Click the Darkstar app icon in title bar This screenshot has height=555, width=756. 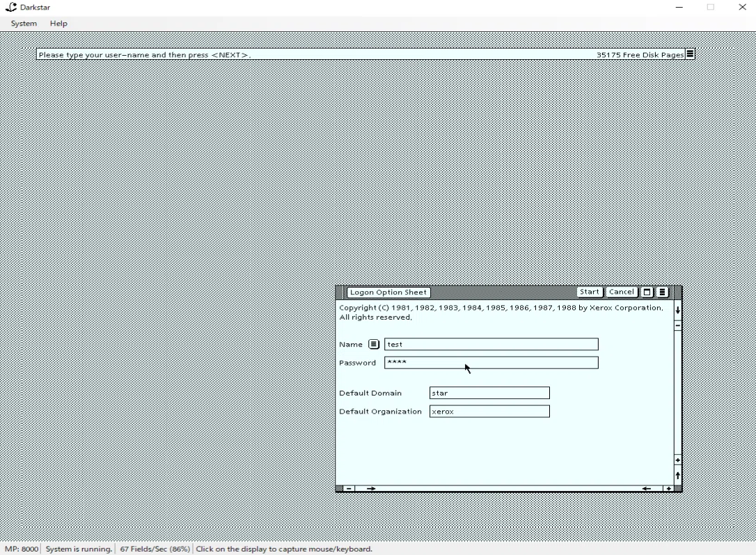pyautogui.click(x=10, y=7)
